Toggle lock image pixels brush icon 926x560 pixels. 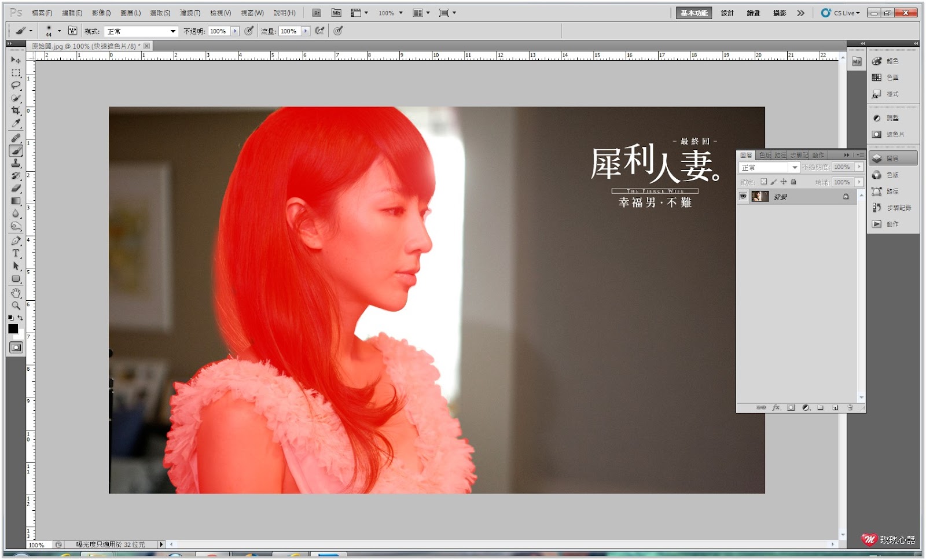tap(774, 182)
